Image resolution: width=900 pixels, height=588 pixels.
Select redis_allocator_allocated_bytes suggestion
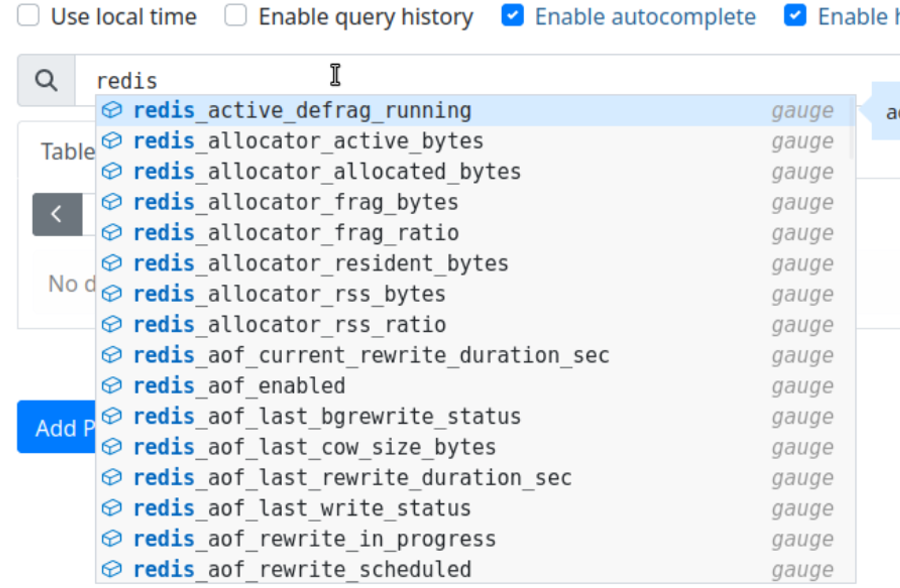[x=327, y=172]
